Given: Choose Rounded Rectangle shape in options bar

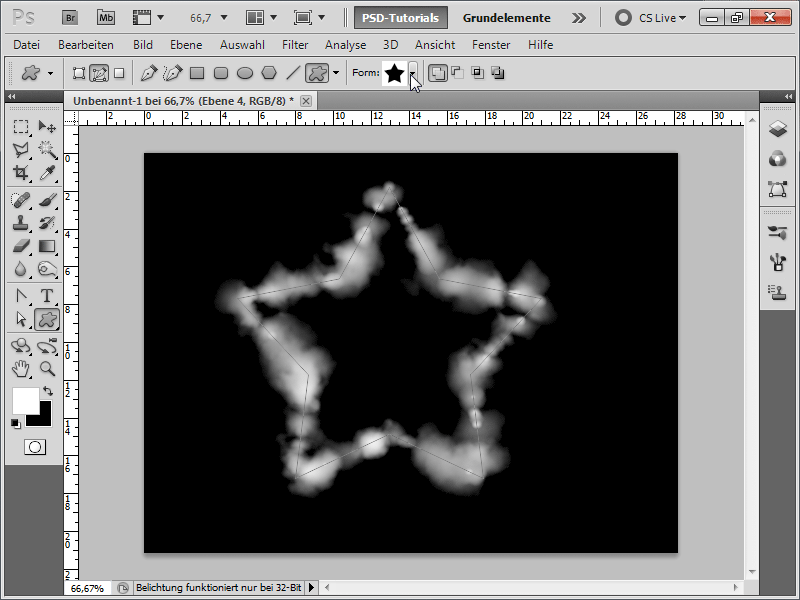Looking at the screenshot, I should pyautogui.click(x=221, y=73).
